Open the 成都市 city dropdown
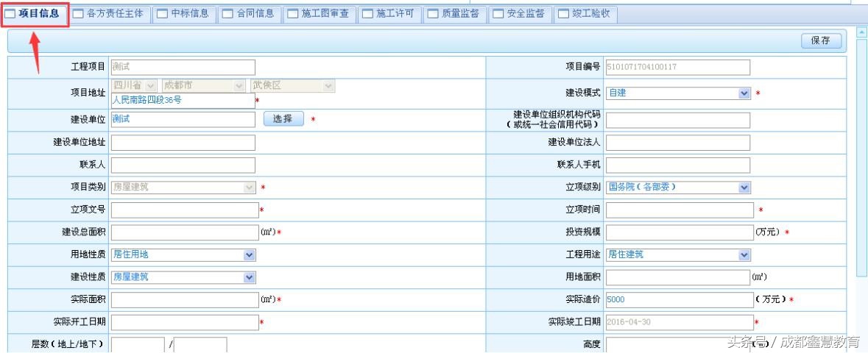868x353 pixels. point(203,86)
